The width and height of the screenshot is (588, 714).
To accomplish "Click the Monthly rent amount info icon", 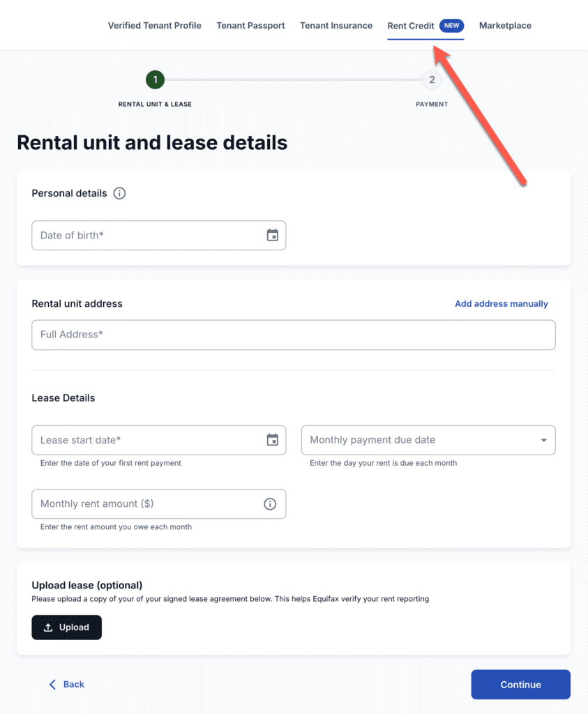I will pyautogui.click(x=270, y=504).
